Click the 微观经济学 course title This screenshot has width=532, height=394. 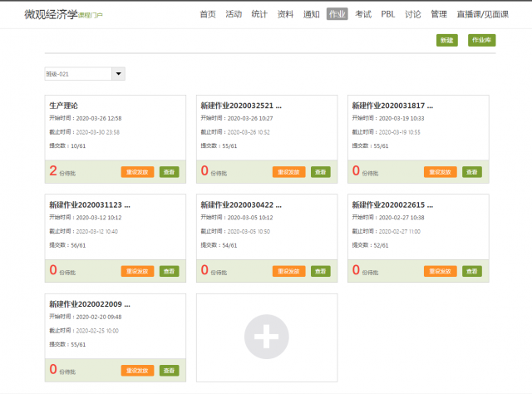50,15
